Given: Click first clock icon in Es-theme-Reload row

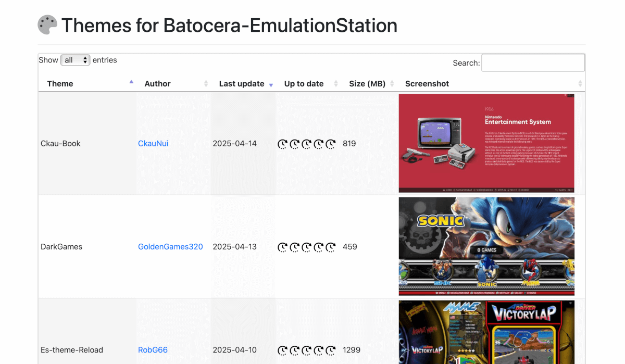Looking at the screenshot, I should 282,350.
